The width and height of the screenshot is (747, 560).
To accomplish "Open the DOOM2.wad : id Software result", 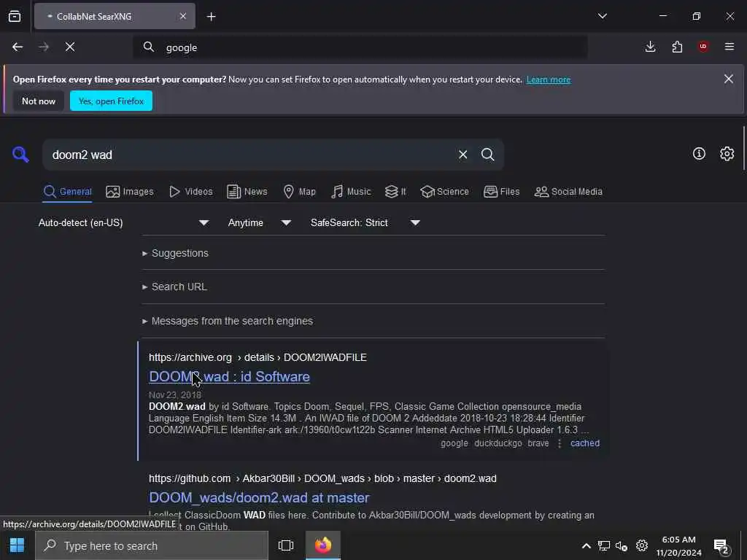I will pos(229,377).
